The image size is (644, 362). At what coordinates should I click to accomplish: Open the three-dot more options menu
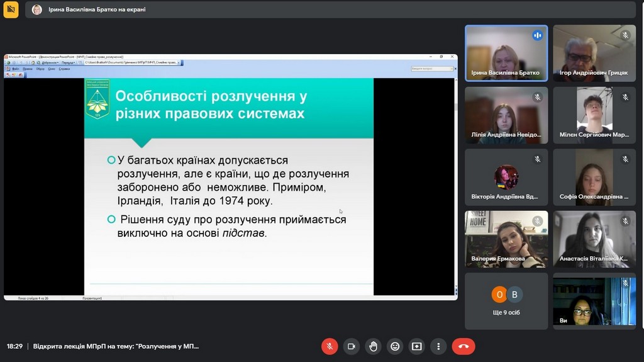click(x=438, y=346)
